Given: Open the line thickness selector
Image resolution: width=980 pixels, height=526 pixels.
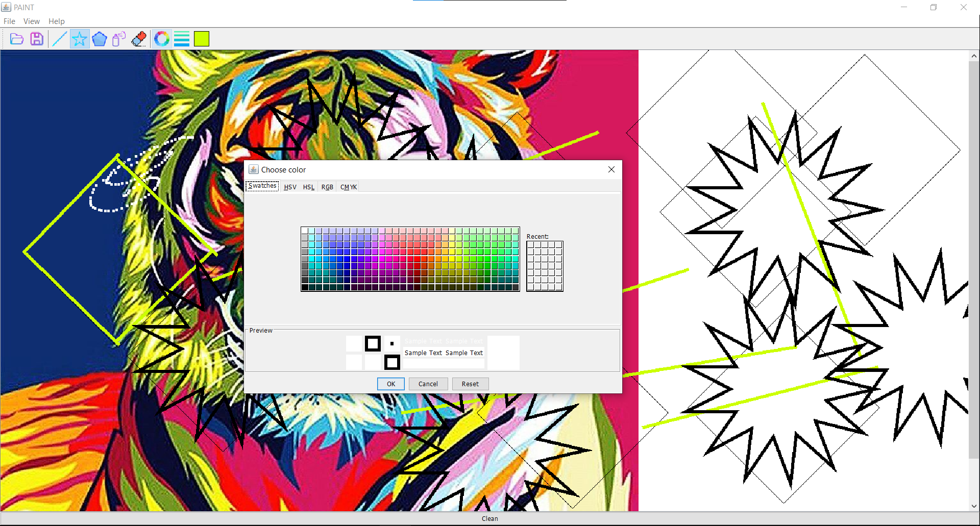Looking at the screenshot, I should (x=182, y=39).
